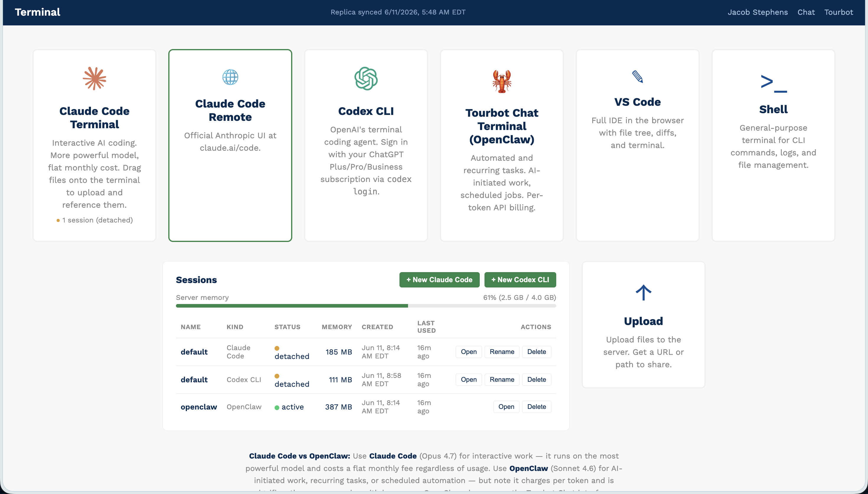Click the 'Replica synced' timestamp text
Screen dimensions: 868x494
click(x=398, y=12)
